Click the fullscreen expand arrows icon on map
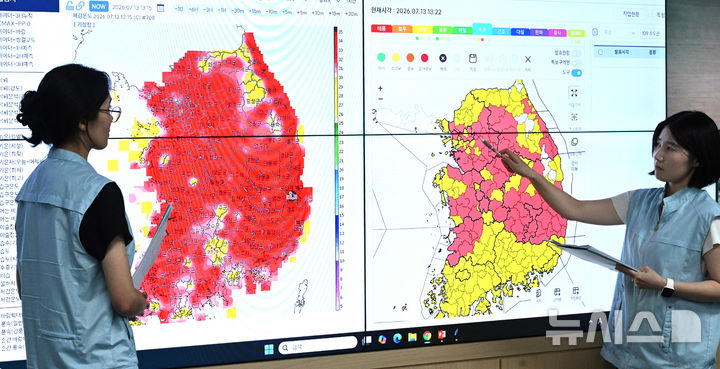The width and height of the screenshot is (720, 369). (574, 93)
